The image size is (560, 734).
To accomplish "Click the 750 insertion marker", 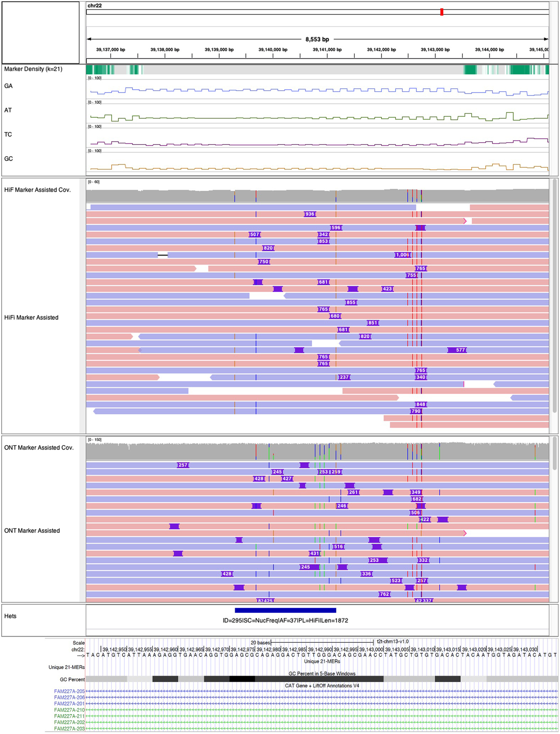I will click(x=264, y=262).
